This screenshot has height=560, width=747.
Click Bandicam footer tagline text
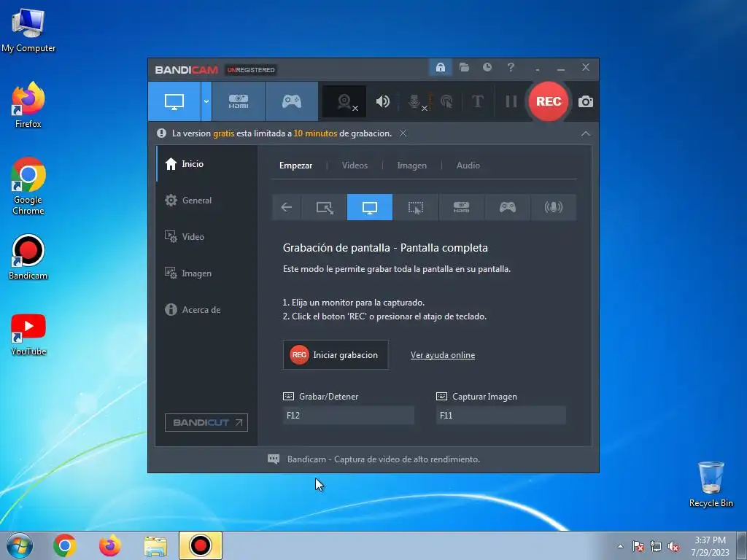384,459
